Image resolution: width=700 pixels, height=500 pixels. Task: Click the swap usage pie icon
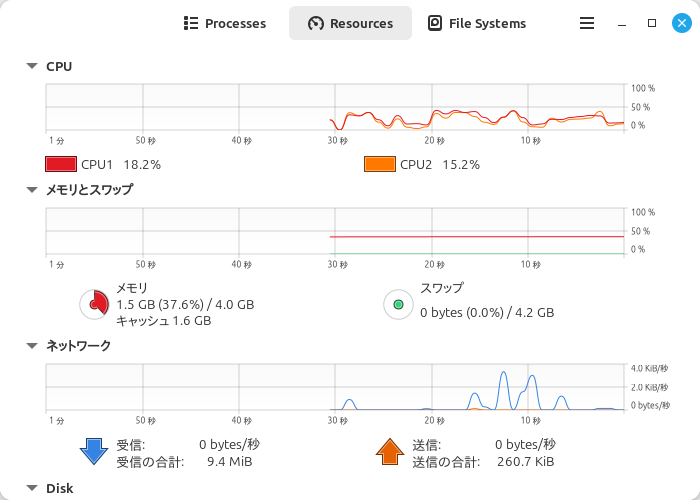[398, 303]
